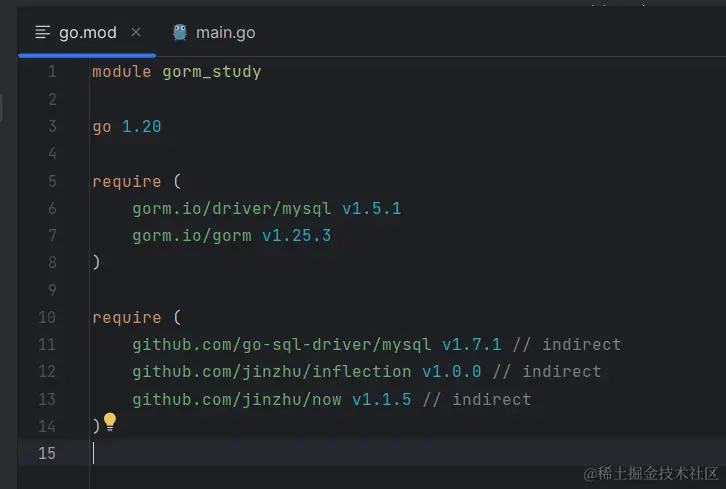
Task: Click version v1.25.3
Action: [296, 236]
